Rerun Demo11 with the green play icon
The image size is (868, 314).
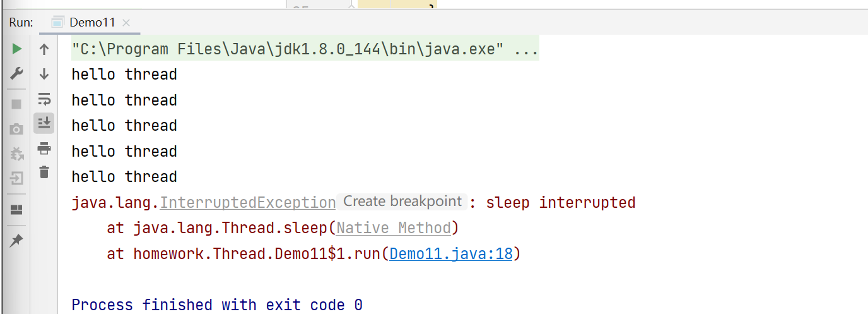coord(17,49)
